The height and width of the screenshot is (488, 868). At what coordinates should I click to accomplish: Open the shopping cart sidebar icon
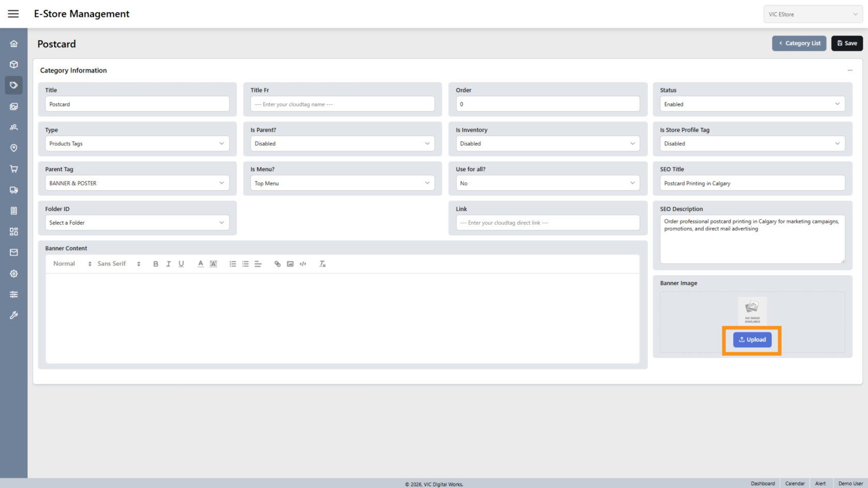14,169
